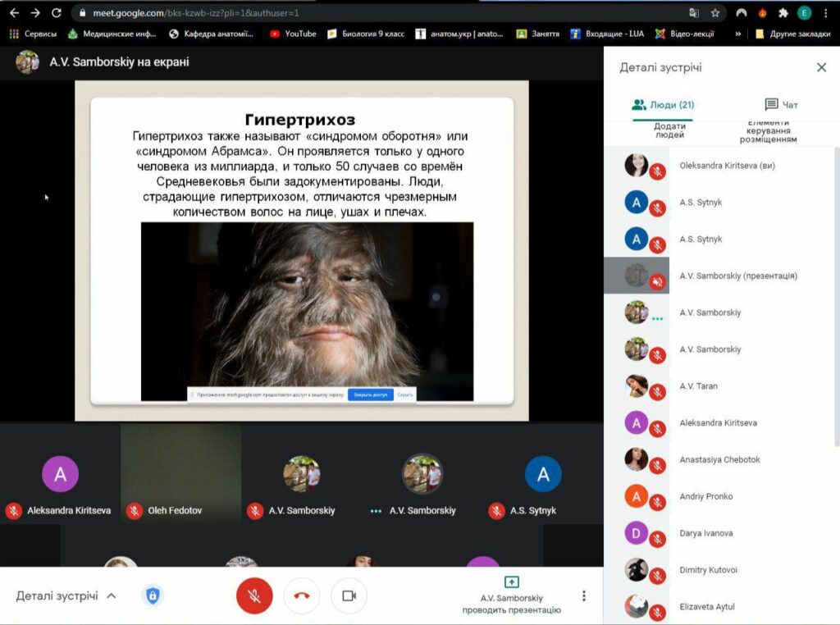
Task: Click mute icon beside Anastasiya Chebotok
Action: pyautogui.click(x=658, y=466)
